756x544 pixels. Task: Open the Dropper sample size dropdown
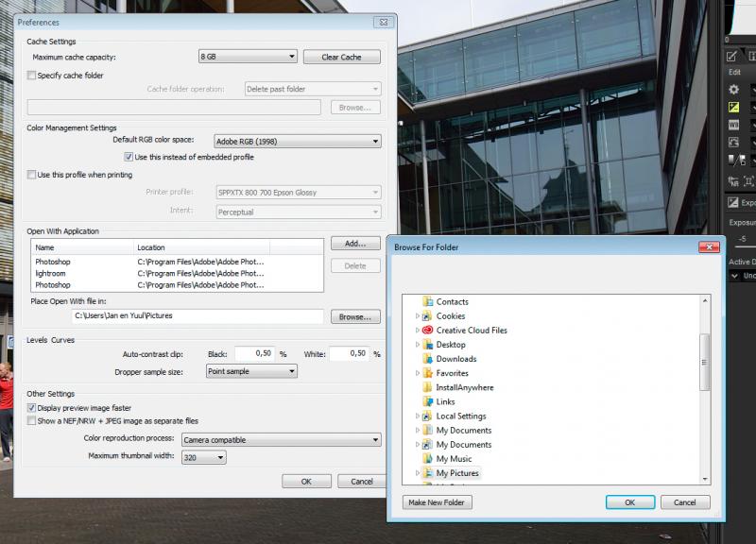(251, 371)
